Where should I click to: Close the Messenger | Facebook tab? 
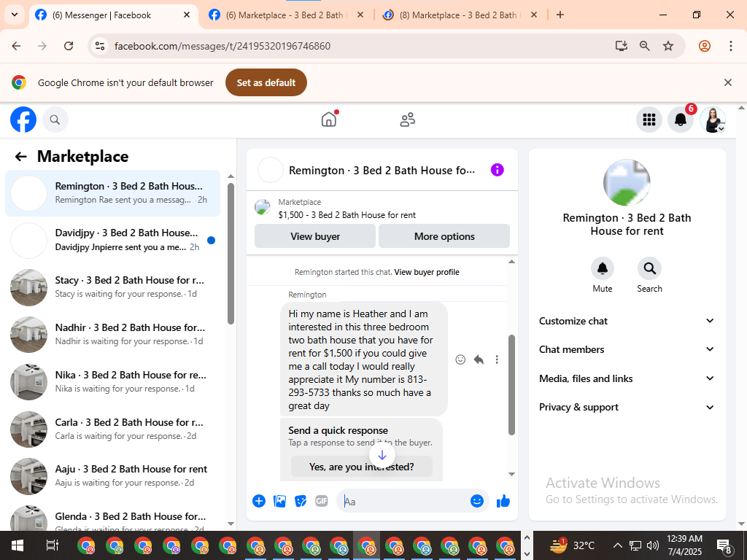pos(187,15)
